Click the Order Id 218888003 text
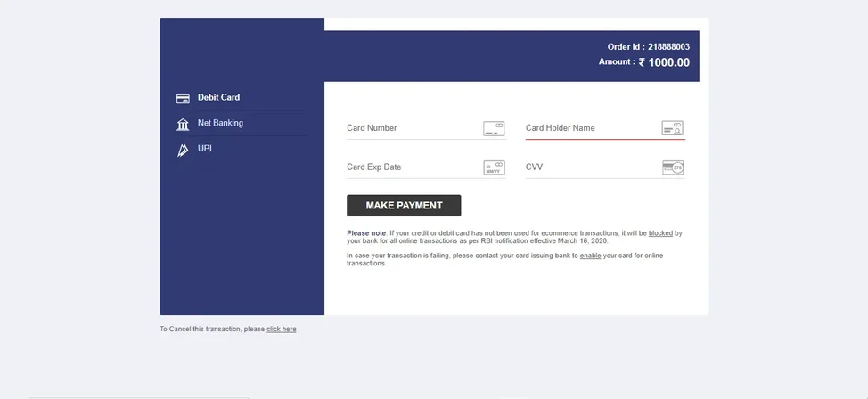The width and height of the screenshot is (868, 399). click(x=648, y=47)
